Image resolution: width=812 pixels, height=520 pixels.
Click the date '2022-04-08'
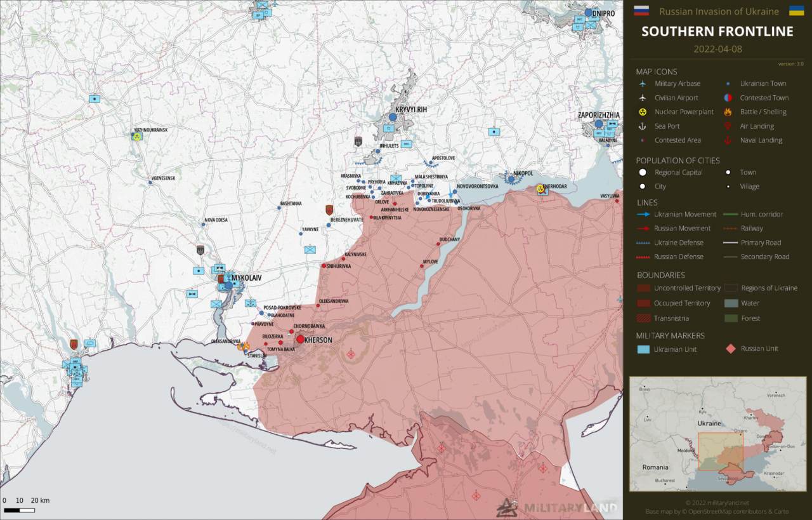click(x=717, y=49)
